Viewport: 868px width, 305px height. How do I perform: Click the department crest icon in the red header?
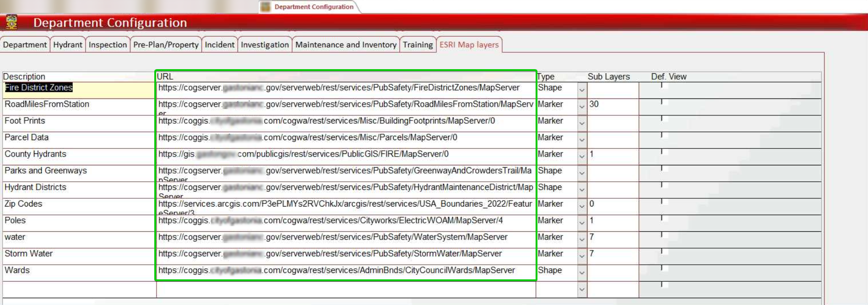[x=11, y=22]
